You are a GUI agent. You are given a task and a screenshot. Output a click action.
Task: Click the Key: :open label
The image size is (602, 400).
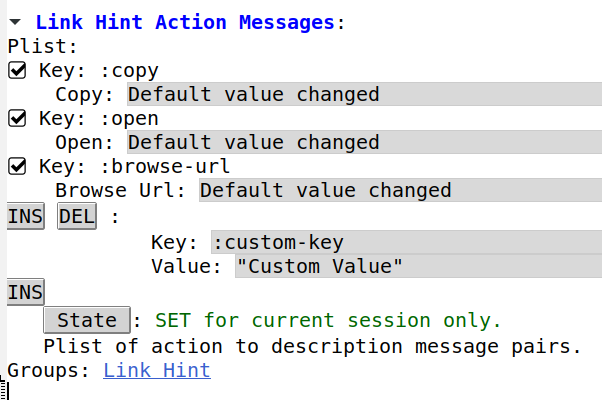(x=99, y=118)
